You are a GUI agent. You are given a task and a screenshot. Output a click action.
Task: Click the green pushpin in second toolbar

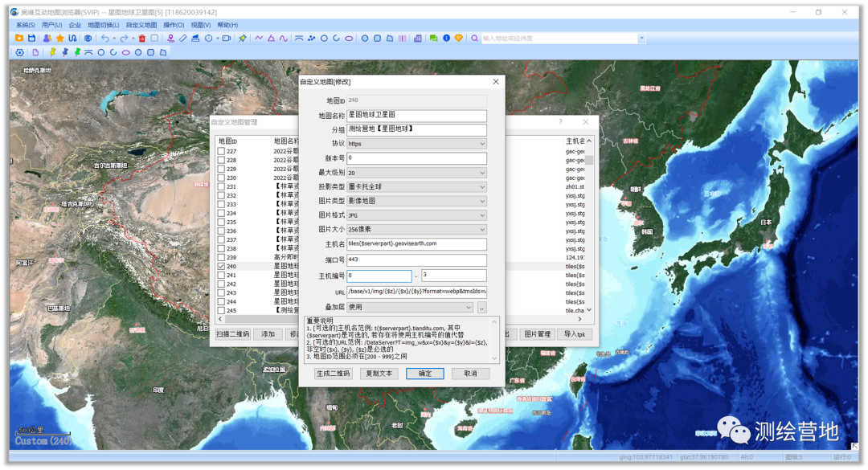(x=77, y=52)
